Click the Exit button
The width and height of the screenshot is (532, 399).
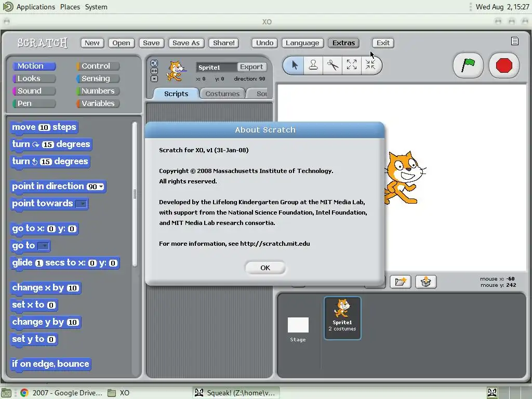pyautogui.click(x=383, y=43)
